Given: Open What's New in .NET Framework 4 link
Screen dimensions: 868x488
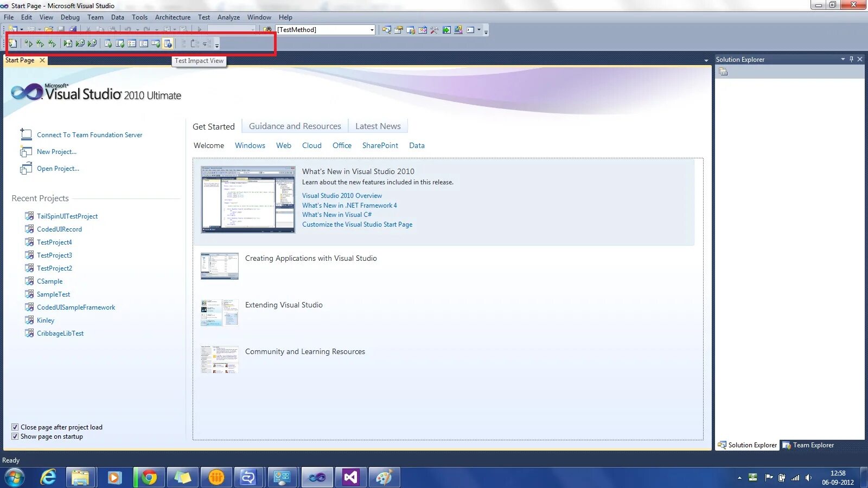Looking at the screenshot, I should (x=349, y=206).
